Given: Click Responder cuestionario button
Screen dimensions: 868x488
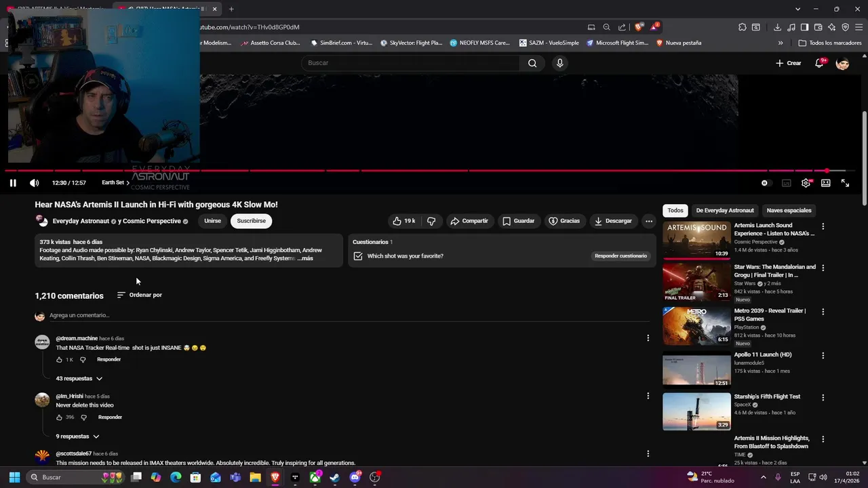Looking at the screenshot, I should (x=620, y=256).
